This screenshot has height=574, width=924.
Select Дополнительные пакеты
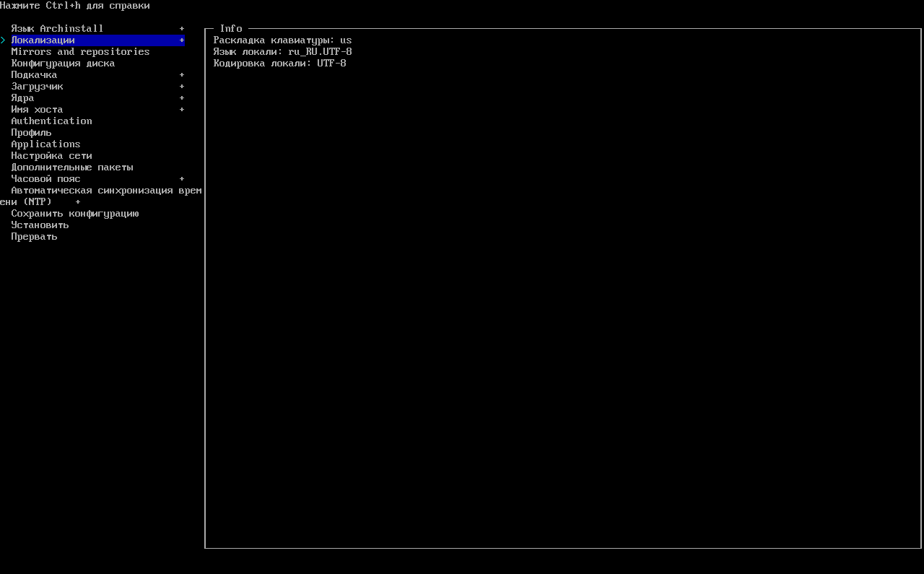[x=72, y=168]
